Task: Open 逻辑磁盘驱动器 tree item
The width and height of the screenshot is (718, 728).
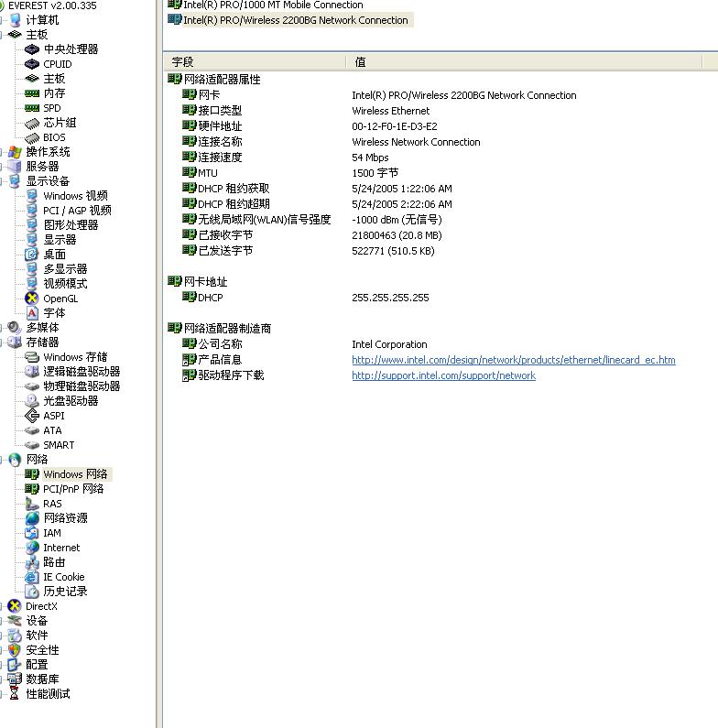Action: (x=82, y=372)
